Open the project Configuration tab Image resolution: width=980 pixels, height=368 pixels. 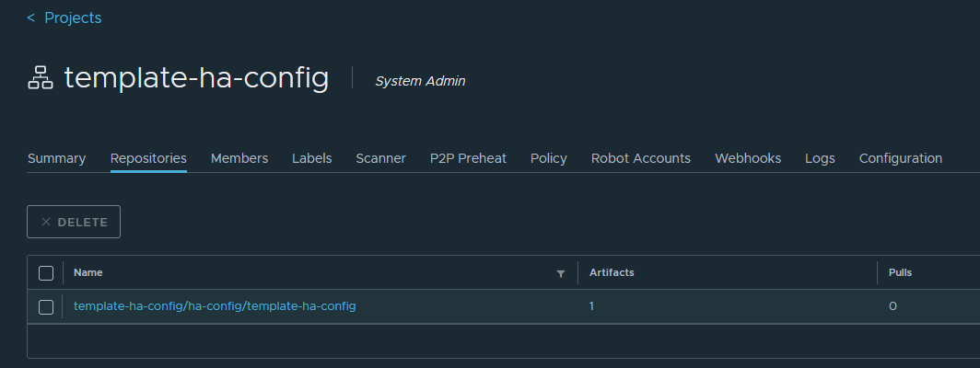(x=900, y=158)
